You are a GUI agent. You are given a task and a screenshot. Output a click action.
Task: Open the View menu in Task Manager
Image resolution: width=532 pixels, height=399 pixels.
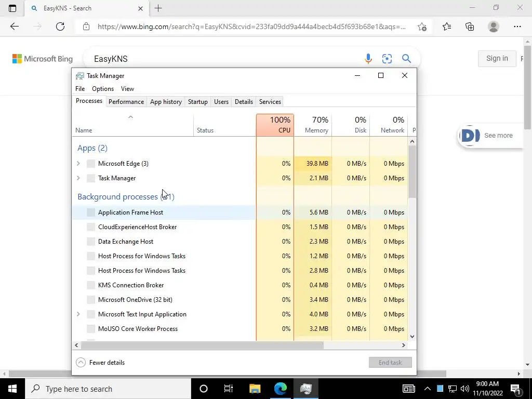127,88
